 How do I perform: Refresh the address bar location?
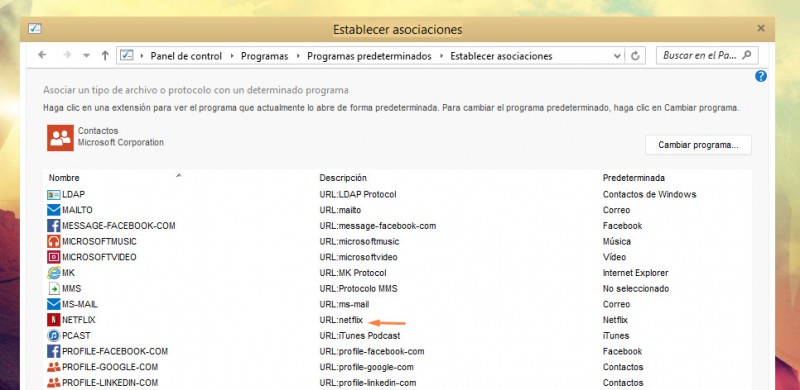635,56
